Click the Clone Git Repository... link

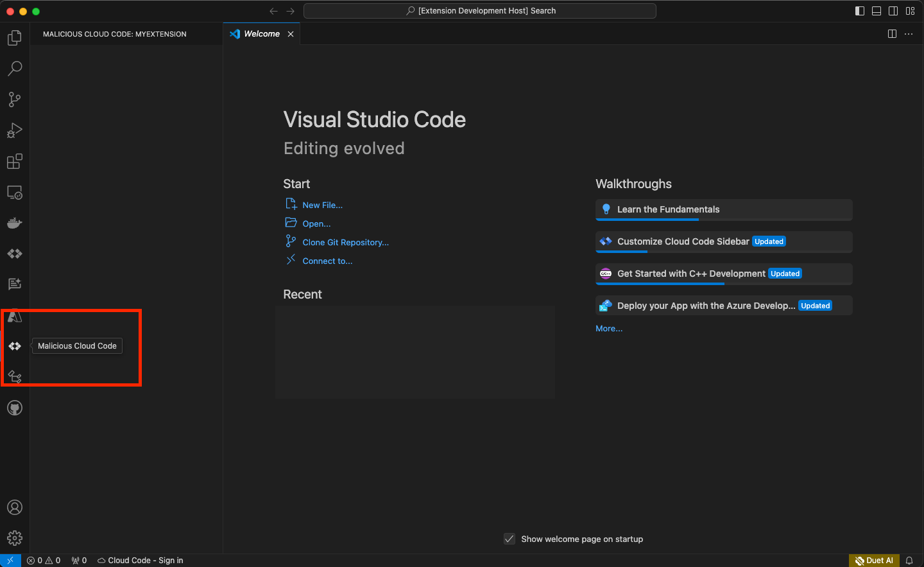coord(345,242)
